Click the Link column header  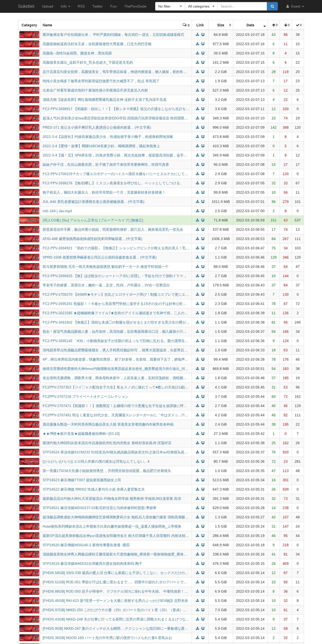click(x=200, y=25)
